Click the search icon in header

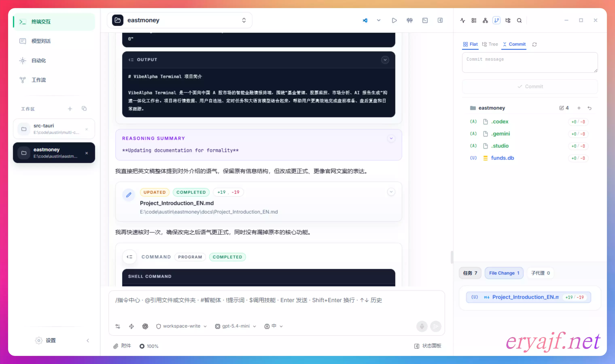click(519, 20)
